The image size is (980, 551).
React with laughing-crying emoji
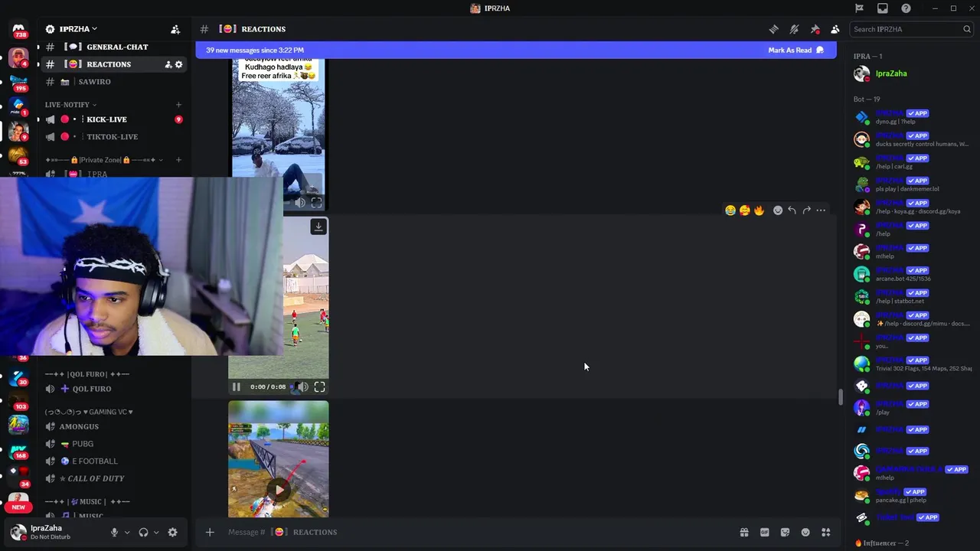pyautogui.click(x=730, y=210)
